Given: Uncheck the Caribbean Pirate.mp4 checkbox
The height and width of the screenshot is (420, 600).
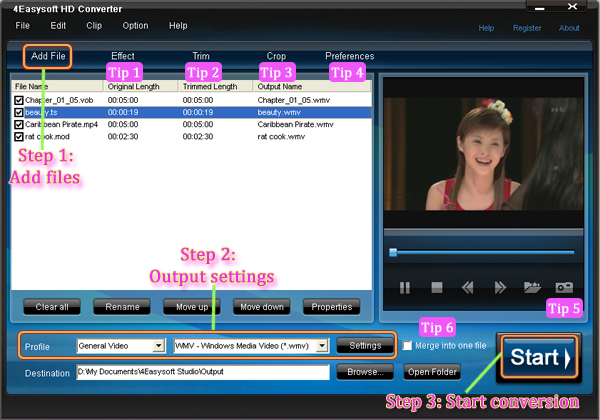Looking at the screenshot, I should pyautogui.click(x=18, y=125).
